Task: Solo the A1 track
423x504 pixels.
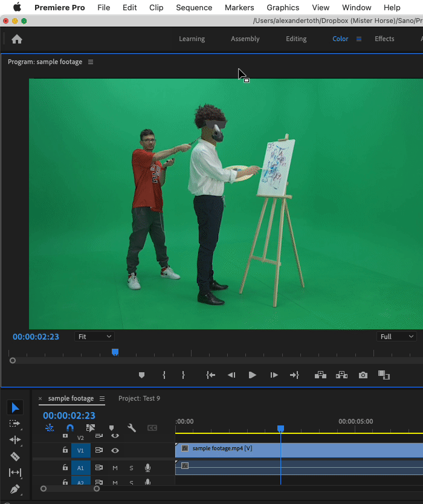Action: point(131,468)
